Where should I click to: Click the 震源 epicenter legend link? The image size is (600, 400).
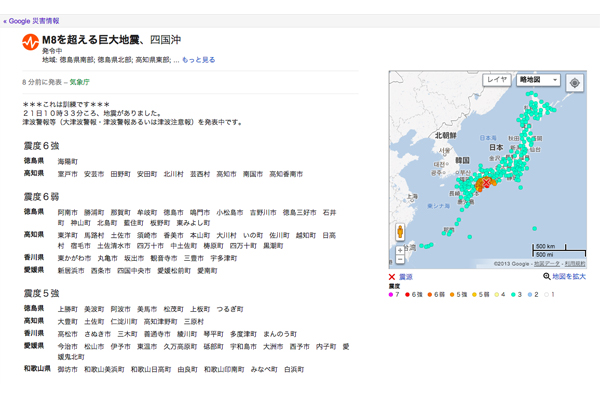point(406,276)
